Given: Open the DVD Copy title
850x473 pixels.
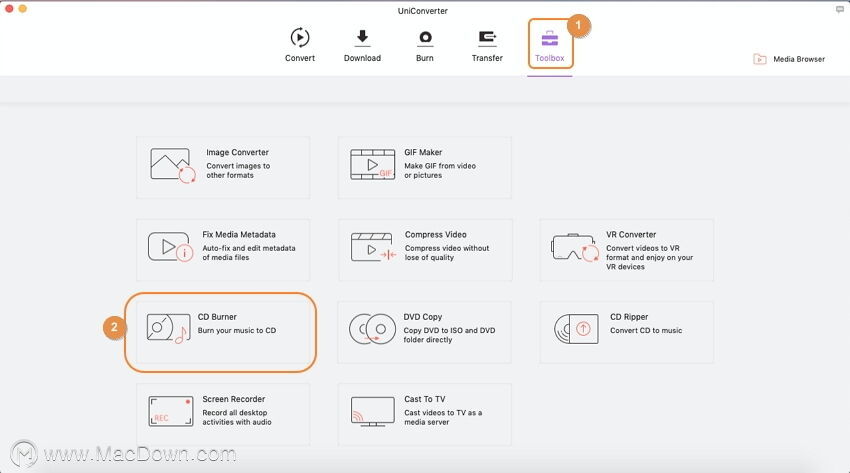Looking at the screenshot, I should pyautogui.click(x=423, y=317).
